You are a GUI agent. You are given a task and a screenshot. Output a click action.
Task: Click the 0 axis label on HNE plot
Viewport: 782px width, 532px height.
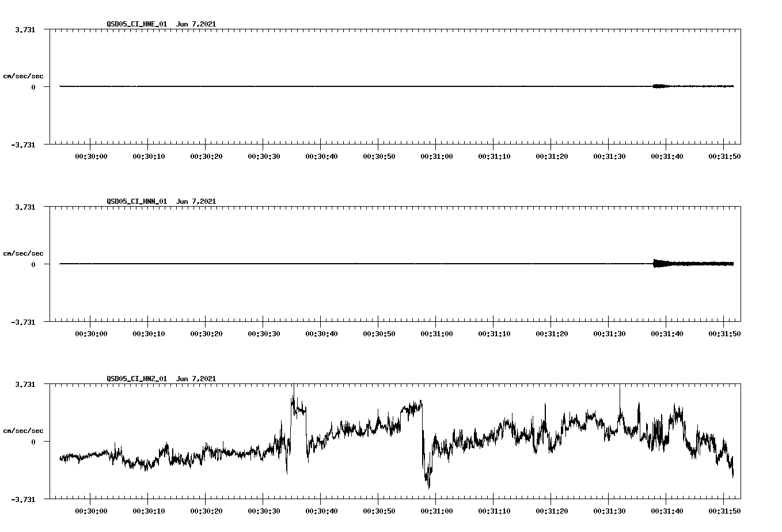click(33, 88)
